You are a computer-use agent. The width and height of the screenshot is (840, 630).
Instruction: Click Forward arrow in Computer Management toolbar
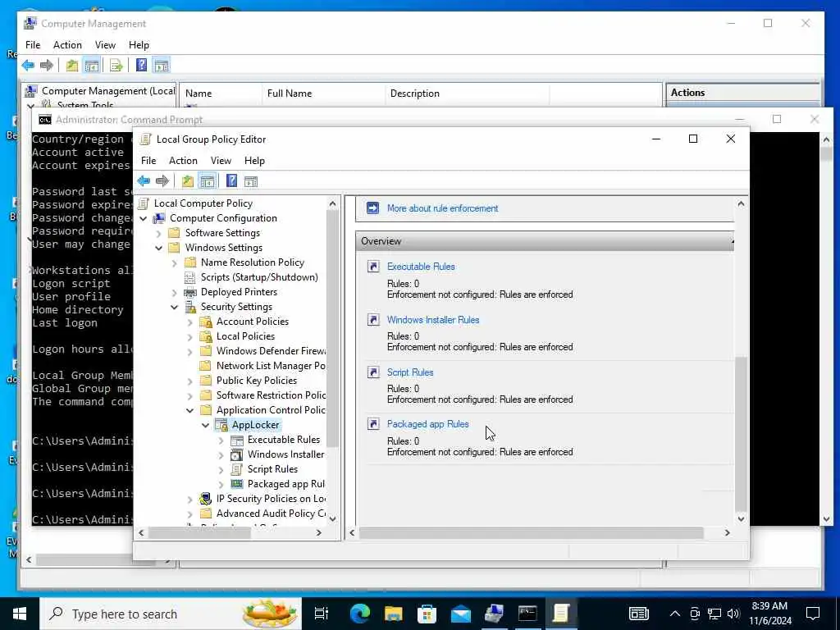(x=47, y=66)
